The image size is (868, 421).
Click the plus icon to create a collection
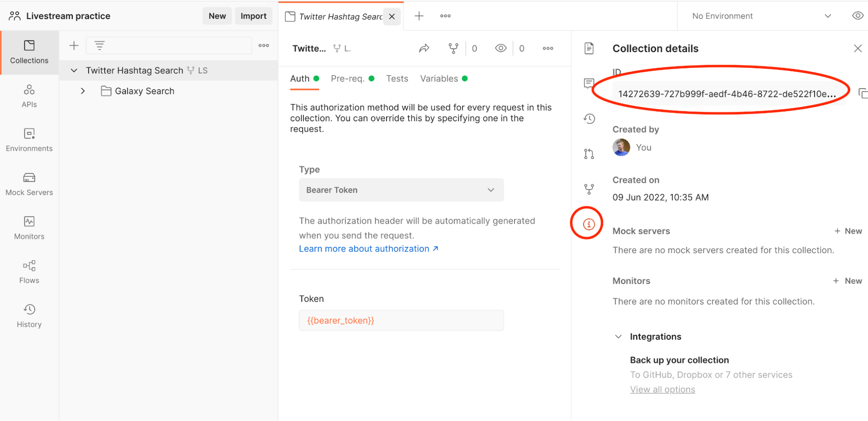74,45
